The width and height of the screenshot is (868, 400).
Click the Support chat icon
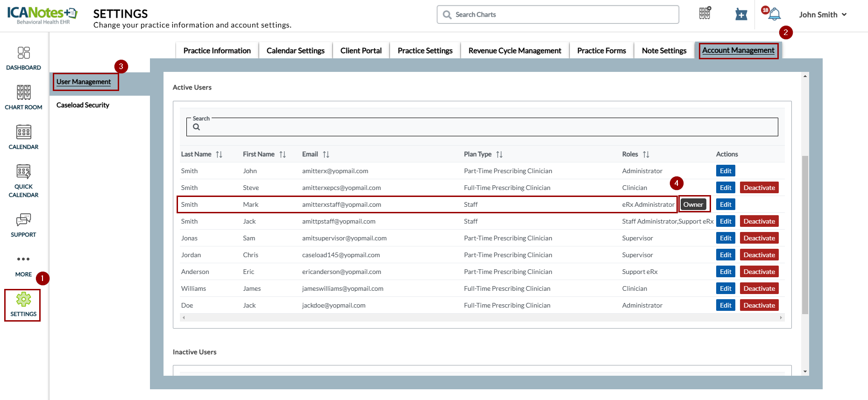click(23, 225)
